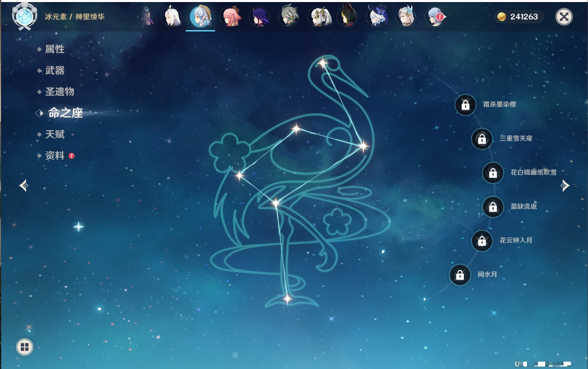Select the avatar with red exclamation badge

(435, 17)
